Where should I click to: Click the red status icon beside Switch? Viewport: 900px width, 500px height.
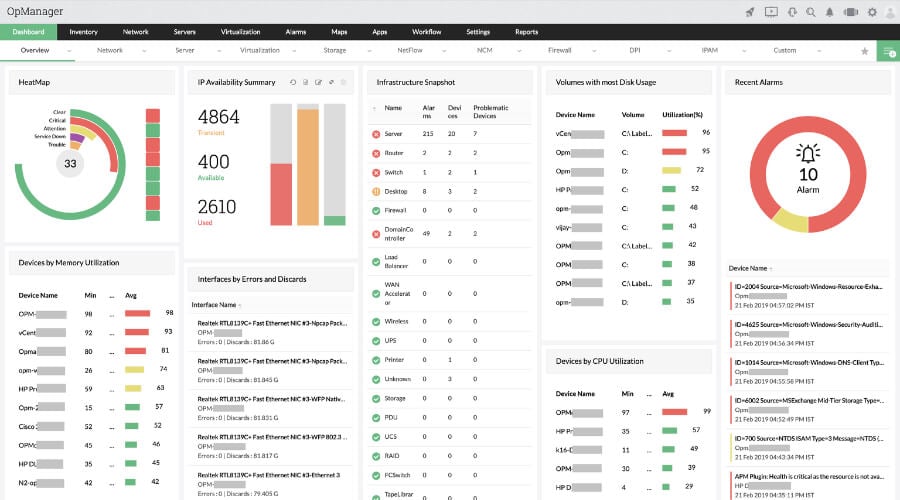[376, 173]
